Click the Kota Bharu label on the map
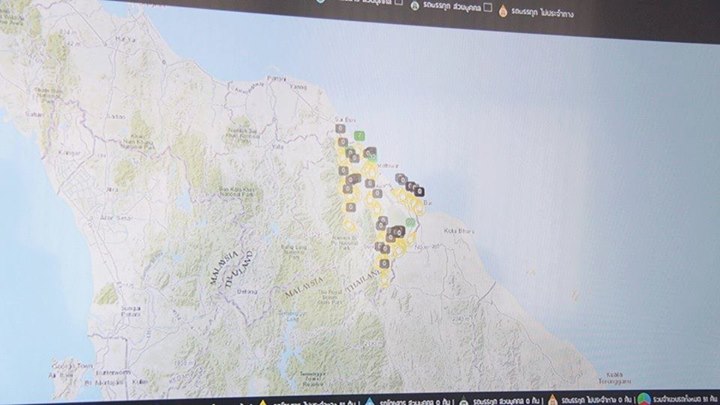Image resolution: width=720 pixels, height=405 pixels. pyautogui.click(x=457, y=231)
